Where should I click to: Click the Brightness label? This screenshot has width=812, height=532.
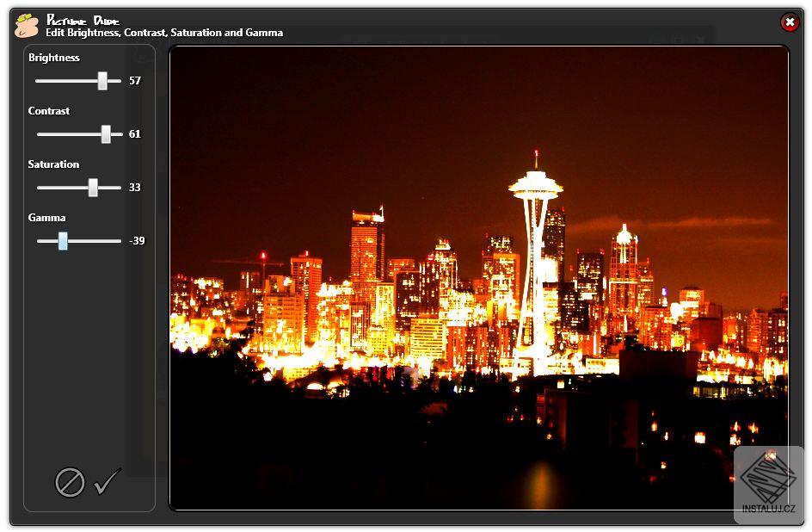coord(54,58)
